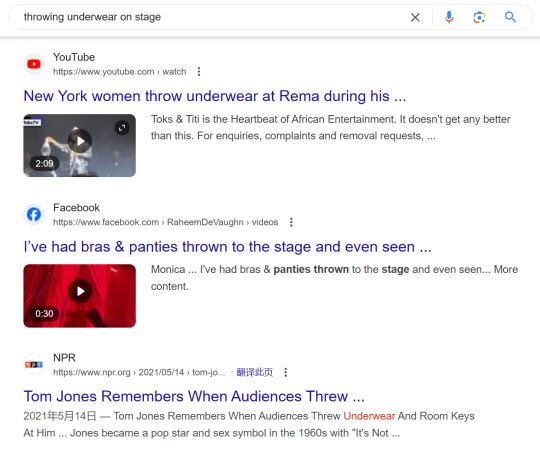Play the Rema video thumbnail

[80, 141]
